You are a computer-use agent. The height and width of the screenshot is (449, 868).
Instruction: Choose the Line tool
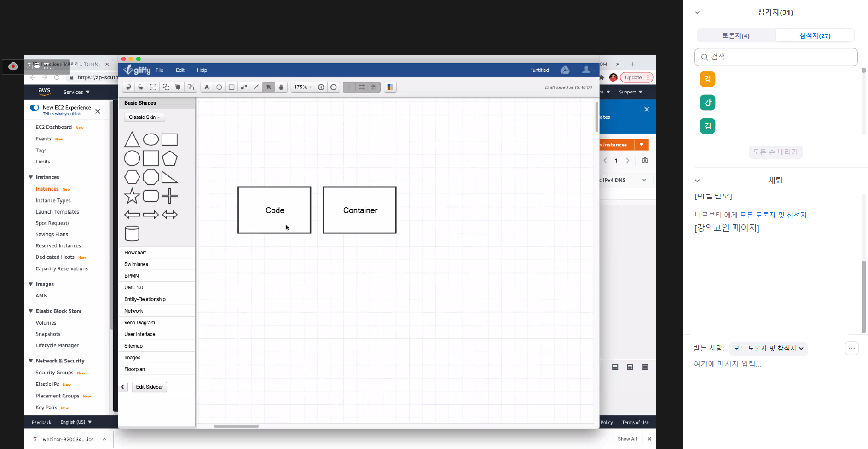point(256,87)
